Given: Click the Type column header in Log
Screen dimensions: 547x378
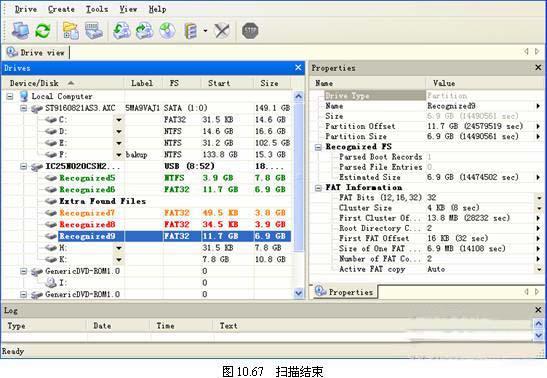Looking at the screenshot, I should pyautogui.click(x=16, y=326).
